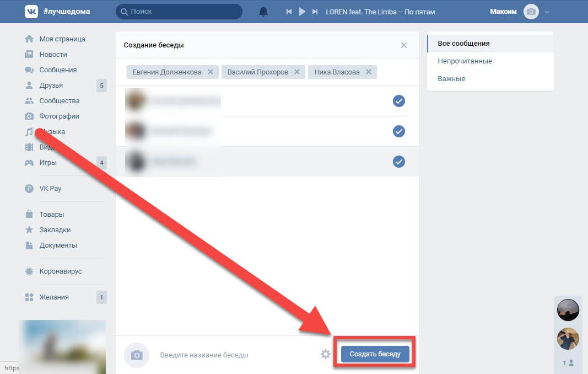Click Друзья counter badge 5
Image resolution: width=588 pixels, height=374 pixels.
tap(101, 86)
